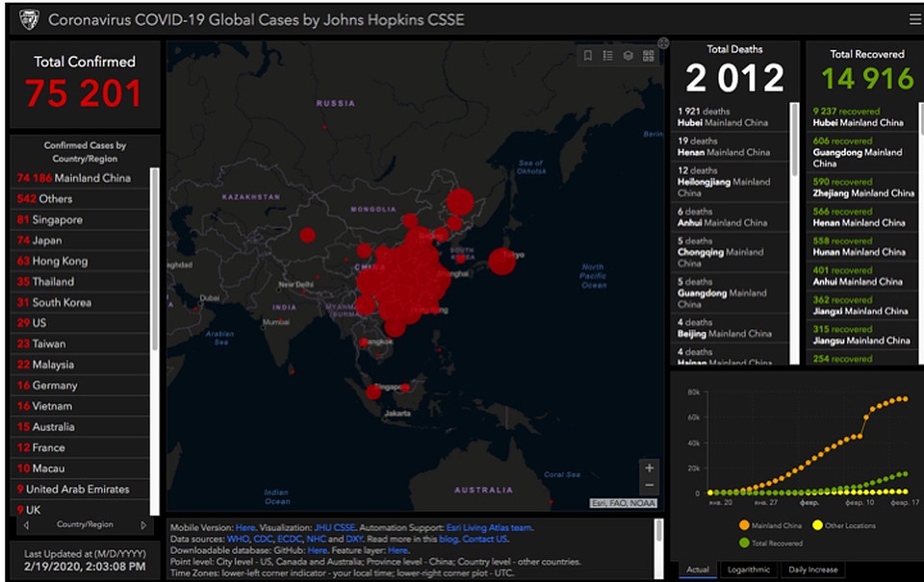924x582 pixels.
Task: Select '9 United Arab Emirates' row
Action: tap(80, 489)
